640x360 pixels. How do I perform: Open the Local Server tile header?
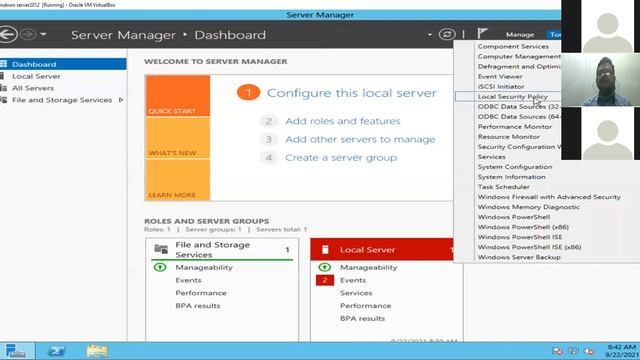(382, 249)
